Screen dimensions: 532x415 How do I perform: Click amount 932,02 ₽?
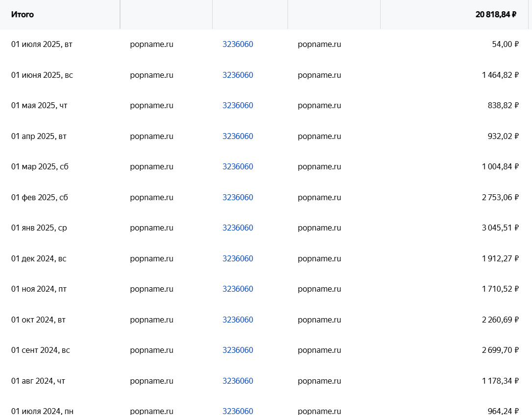tap(503, 137)
